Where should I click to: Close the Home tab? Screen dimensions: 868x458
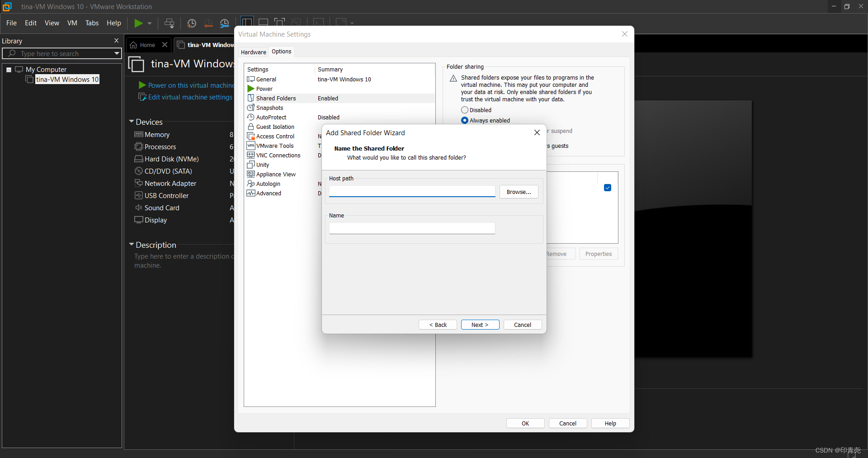[x=165, y=45]
